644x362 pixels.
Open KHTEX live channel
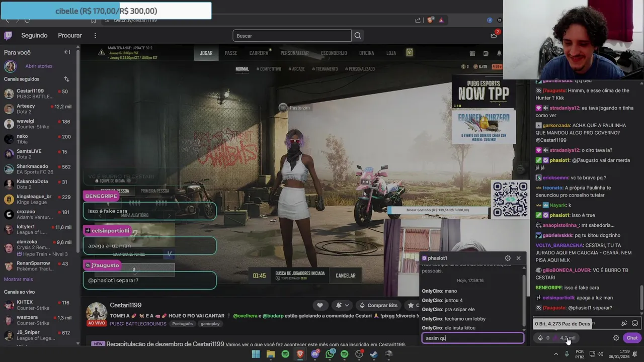pyautogui.click(x=39, y=305)
